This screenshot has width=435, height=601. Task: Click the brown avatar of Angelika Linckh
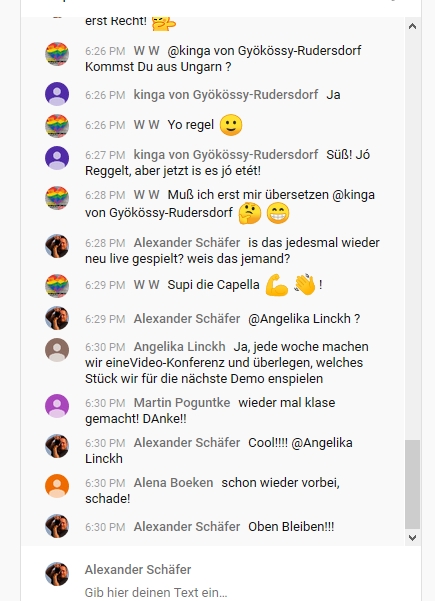tap(57, 350)
